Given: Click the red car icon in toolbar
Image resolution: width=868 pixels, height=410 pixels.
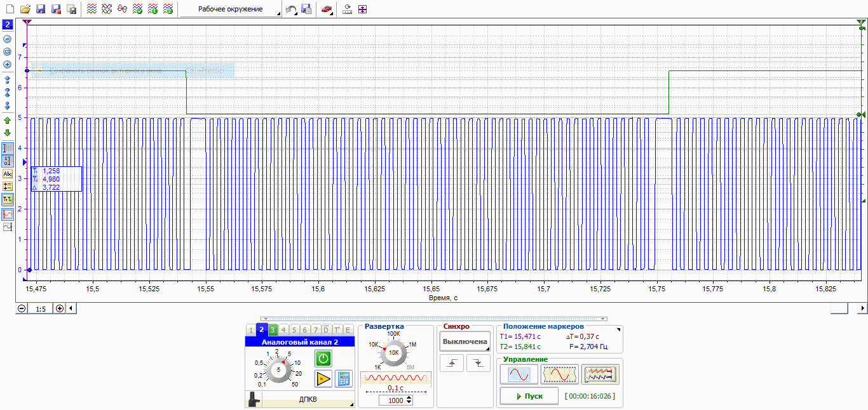Looking at the screenshot, I should pos(326,10).
